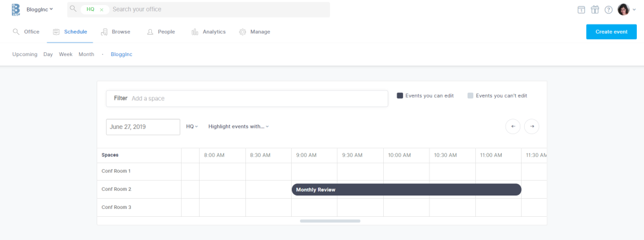The width and height of the screenshot is (644, 240).
Task: Switch to Day view
Action: (48, 54)
